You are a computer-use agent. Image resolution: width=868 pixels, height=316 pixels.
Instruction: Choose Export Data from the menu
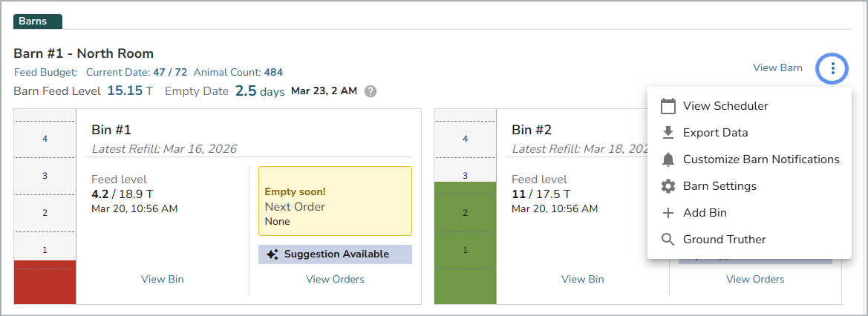pyautogui.click(x=715, y=133)
